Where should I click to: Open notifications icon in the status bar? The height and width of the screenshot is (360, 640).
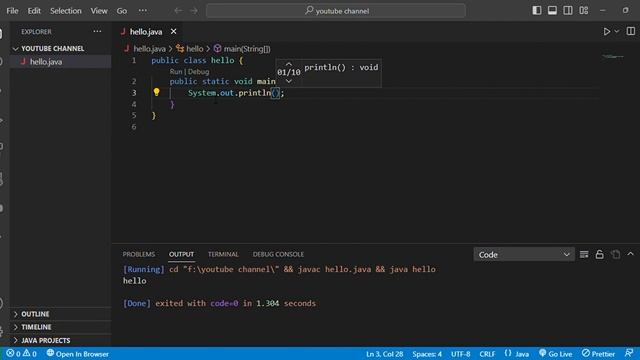click(x=629, y=353)
